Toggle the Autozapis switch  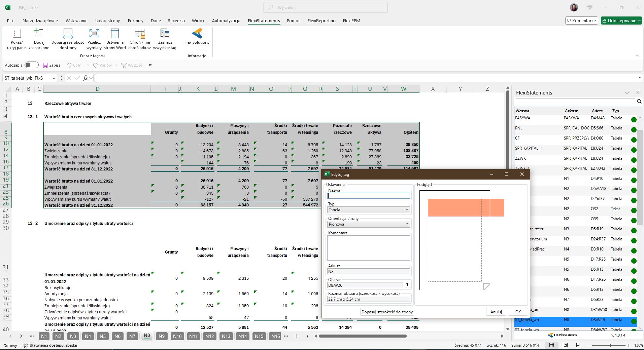tap(32, 65)
